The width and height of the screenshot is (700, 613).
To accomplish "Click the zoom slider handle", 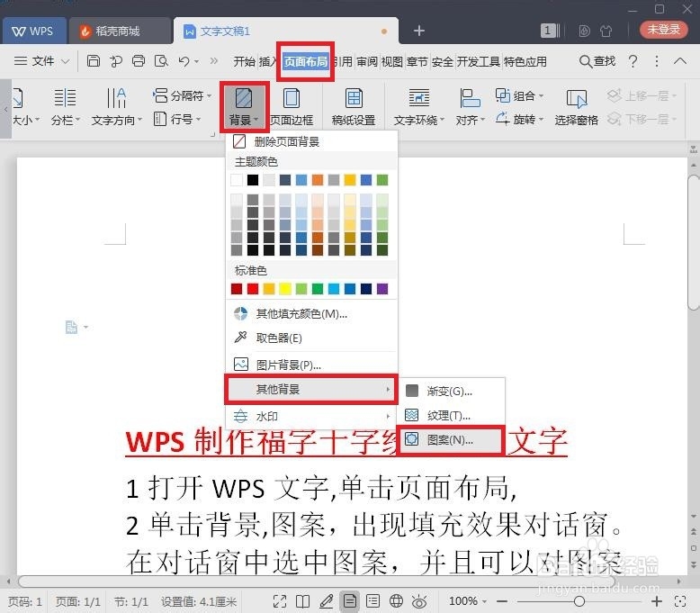I will pos(579,601).
